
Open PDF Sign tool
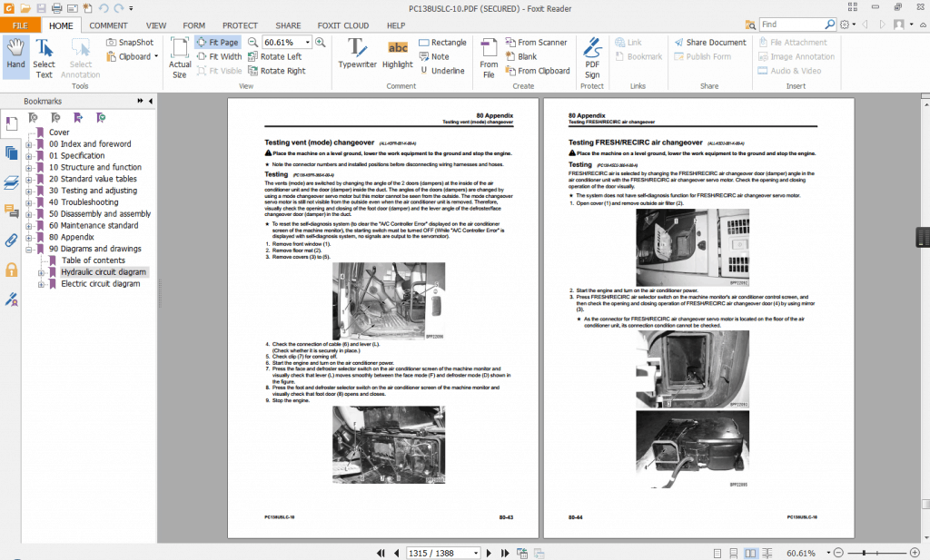pyautogui.click(x=592, y=57)
